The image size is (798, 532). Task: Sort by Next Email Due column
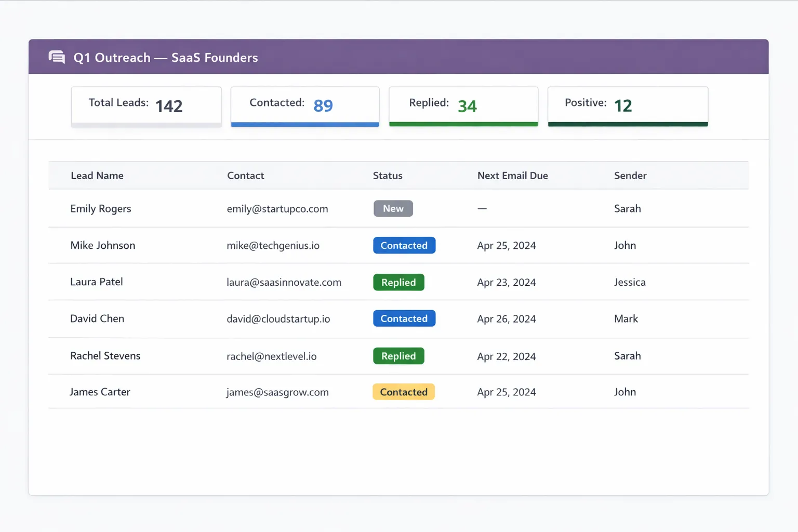[x=512, y=176]
